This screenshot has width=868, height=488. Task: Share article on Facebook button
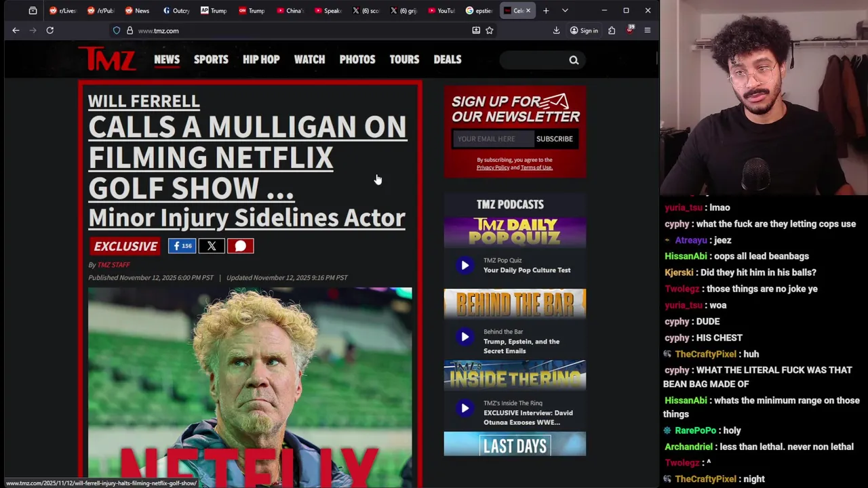tap(182, 246)
